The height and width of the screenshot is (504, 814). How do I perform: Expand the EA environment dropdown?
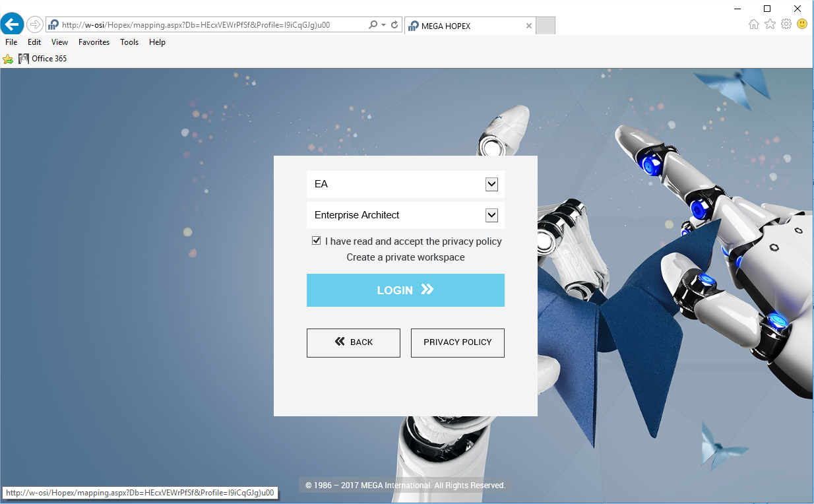point(491,185)
